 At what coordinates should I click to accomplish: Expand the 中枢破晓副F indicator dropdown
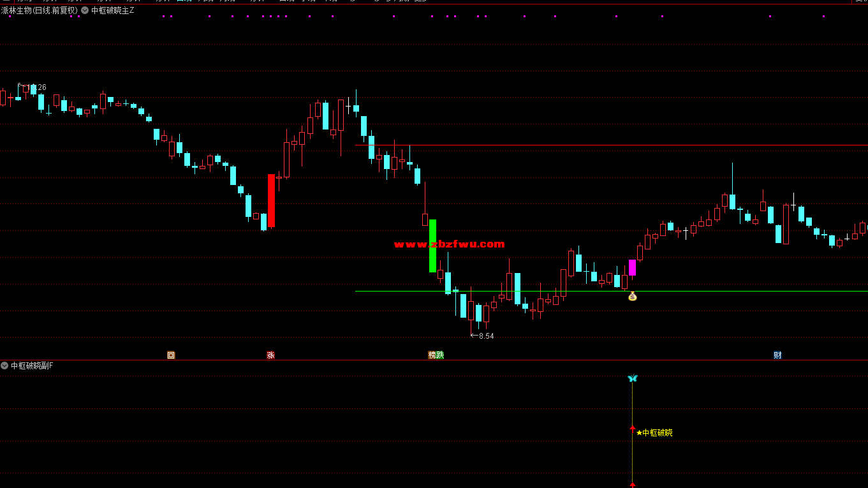4,366
